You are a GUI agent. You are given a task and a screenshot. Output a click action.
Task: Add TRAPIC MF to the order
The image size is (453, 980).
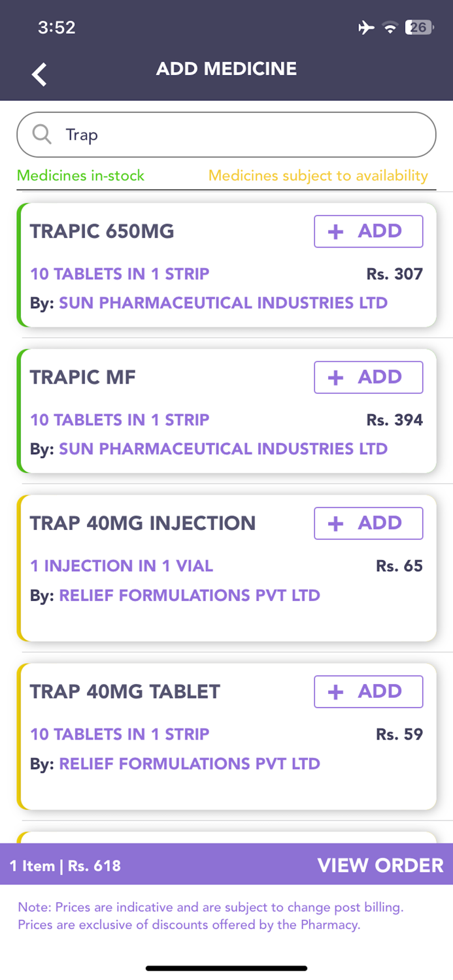pos(368,377)
